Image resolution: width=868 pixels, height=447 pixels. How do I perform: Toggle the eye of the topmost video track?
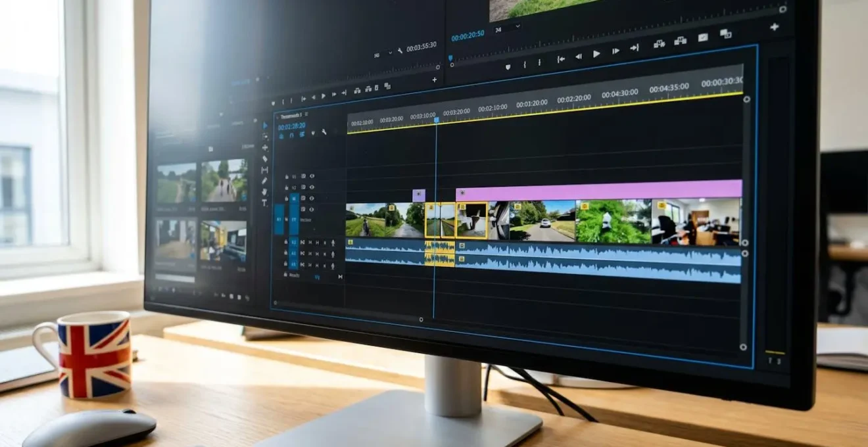coord(312,176)
